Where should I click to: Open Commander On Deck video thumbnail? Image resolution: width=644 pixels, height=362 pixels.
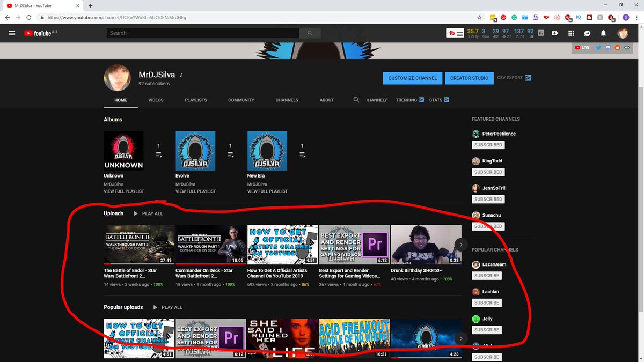click(211, 245)
